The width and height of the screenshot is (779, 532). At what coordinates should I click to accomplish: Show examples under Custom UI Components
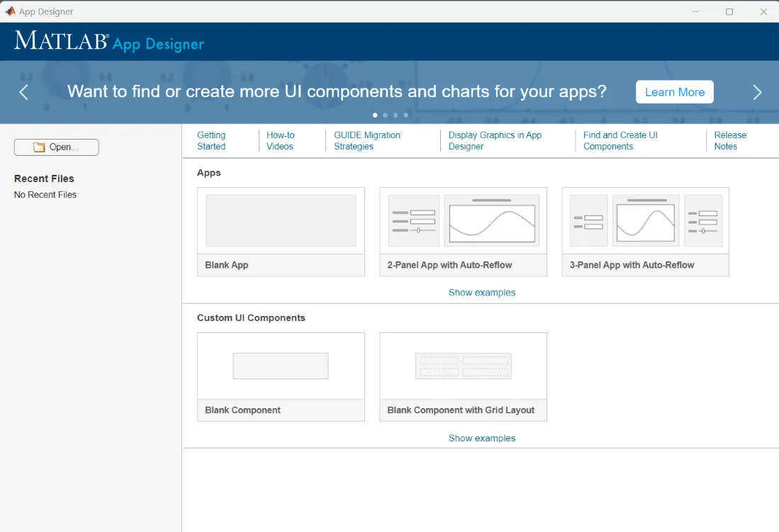pyautogui.click(x=482, y=438)
